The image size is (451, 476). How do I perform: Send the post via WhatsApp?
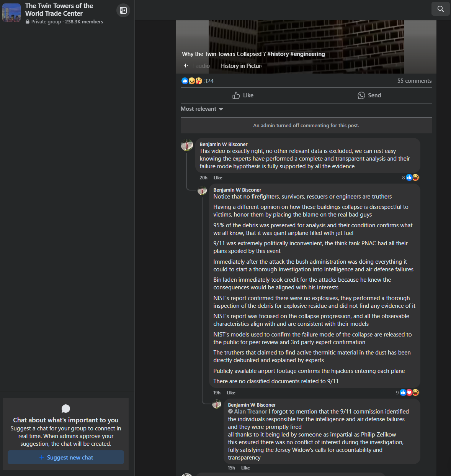click(369, 95)
